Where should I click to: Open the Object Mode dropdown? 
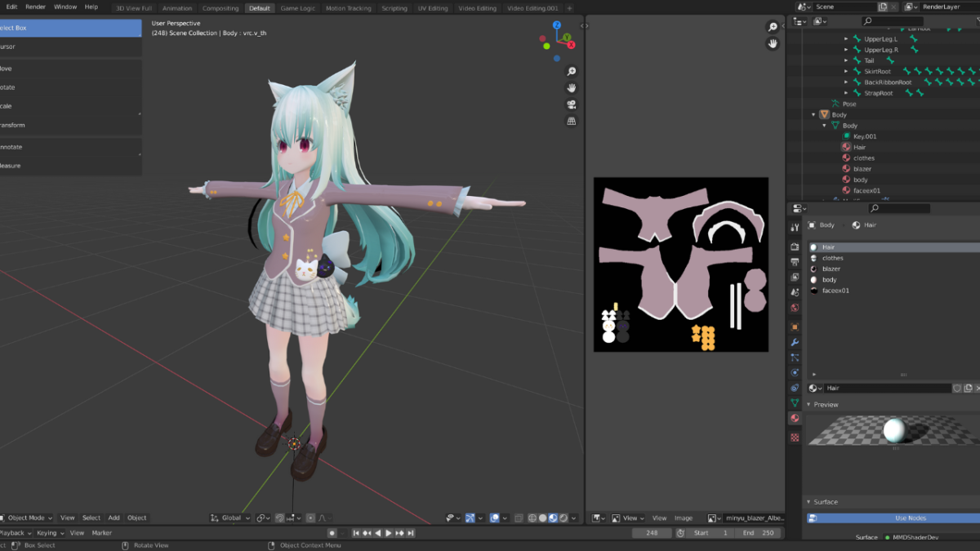[27, 518]
